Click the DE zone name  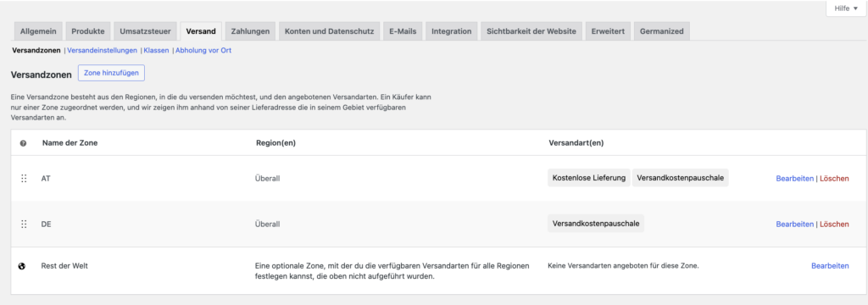coord(47,225)
